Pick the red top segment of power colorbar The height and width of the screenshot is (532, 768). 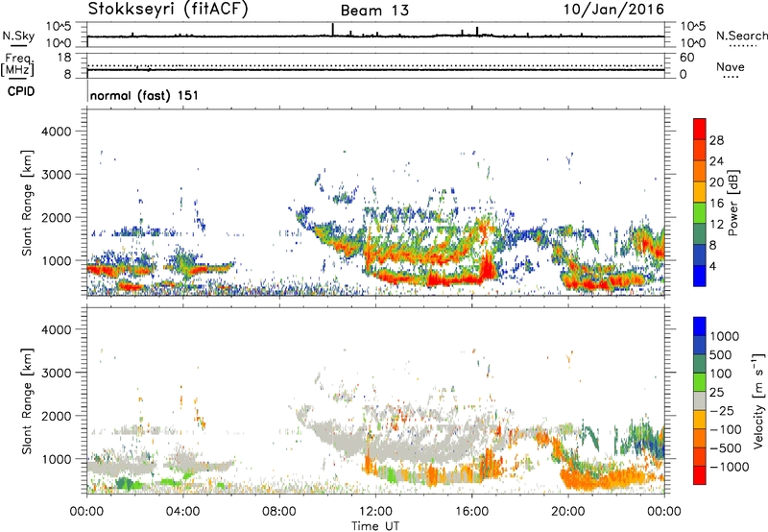[700, 129]
